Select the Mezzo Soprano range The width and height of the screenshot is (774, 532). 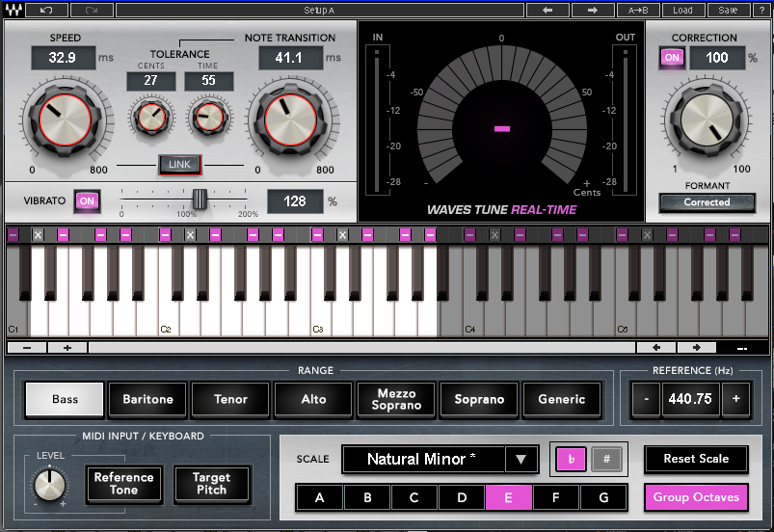click(x=396, y=399)
